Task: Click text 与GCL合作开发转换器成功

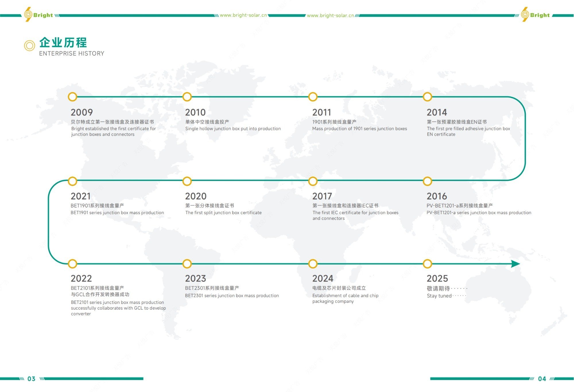Action: tap(100, 294)
